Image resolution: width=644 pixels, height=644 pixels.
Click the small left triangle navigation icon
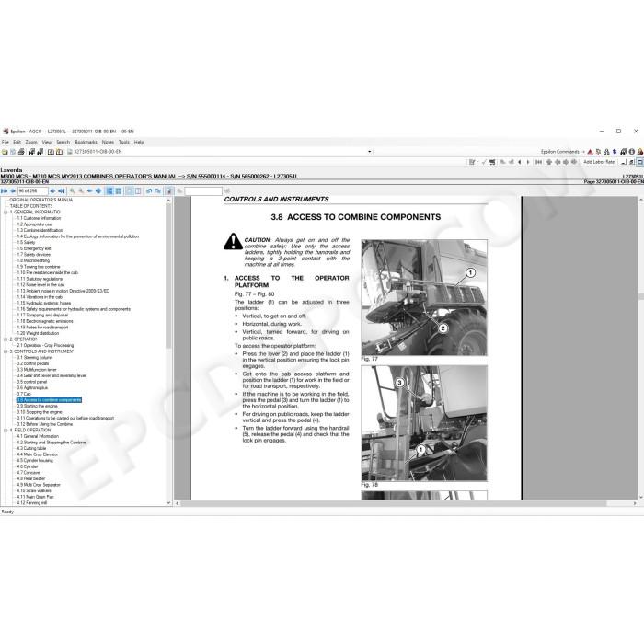[x=520, y=162]
